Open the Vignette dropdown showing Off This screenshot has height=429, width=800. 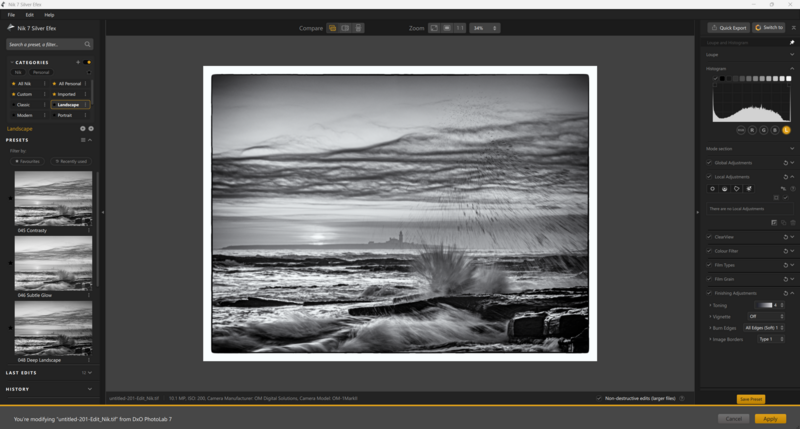[x=766, y=316]
